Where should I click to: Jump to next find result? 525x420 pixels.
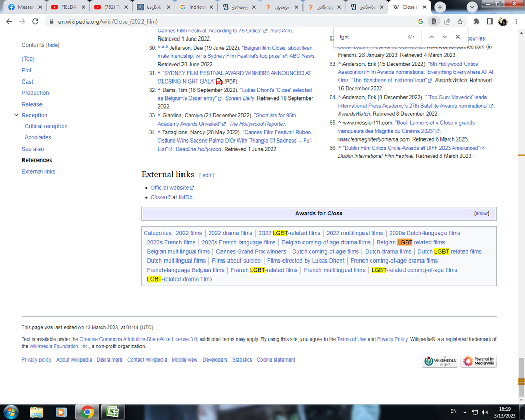445,37
